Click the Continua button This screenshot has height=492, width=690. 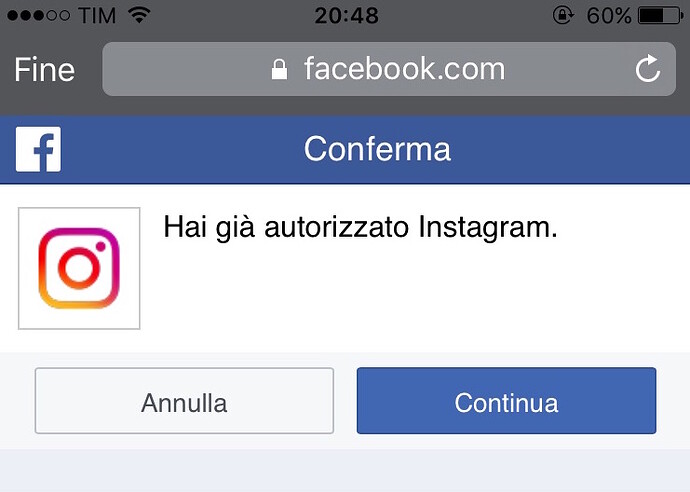point(506,400)
